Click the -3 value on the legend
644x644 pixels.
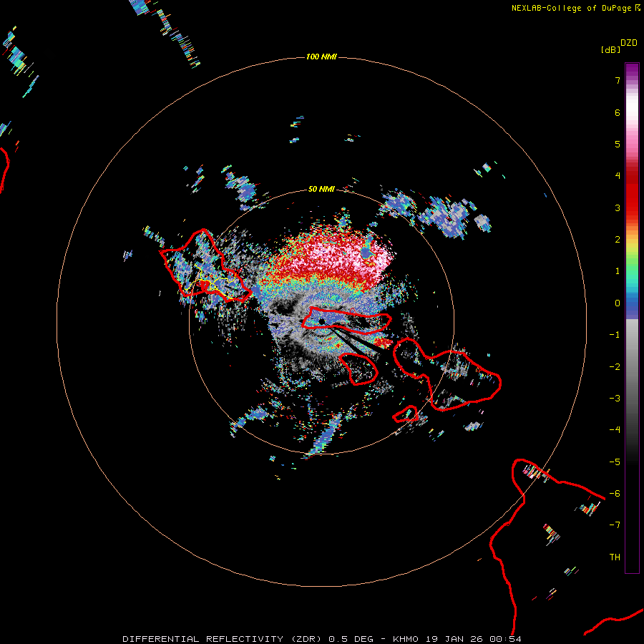tap(615, 398)
